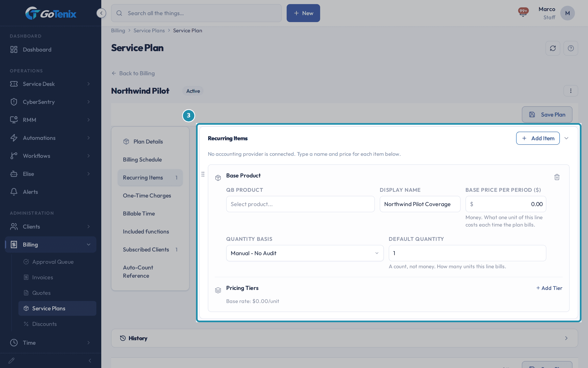The image size is (588, 368).
Task: Click the Add Item button
Action: click(538, 138)
